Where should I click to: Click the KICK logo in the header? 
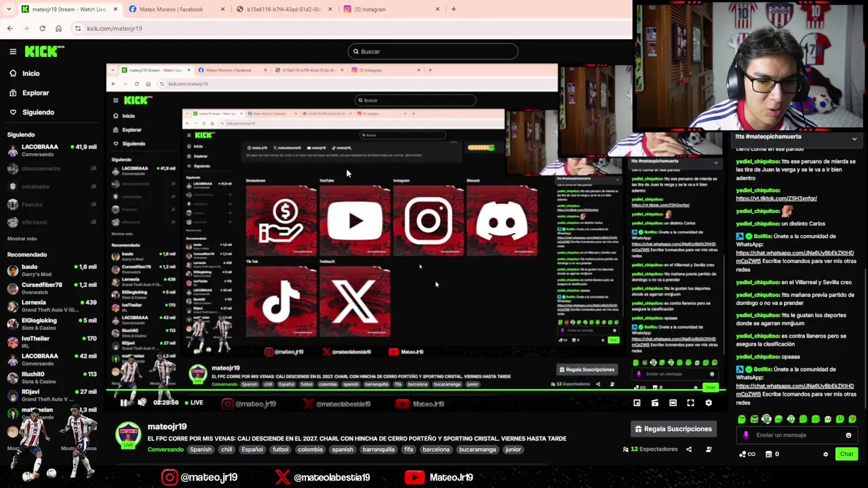[44, 52]
